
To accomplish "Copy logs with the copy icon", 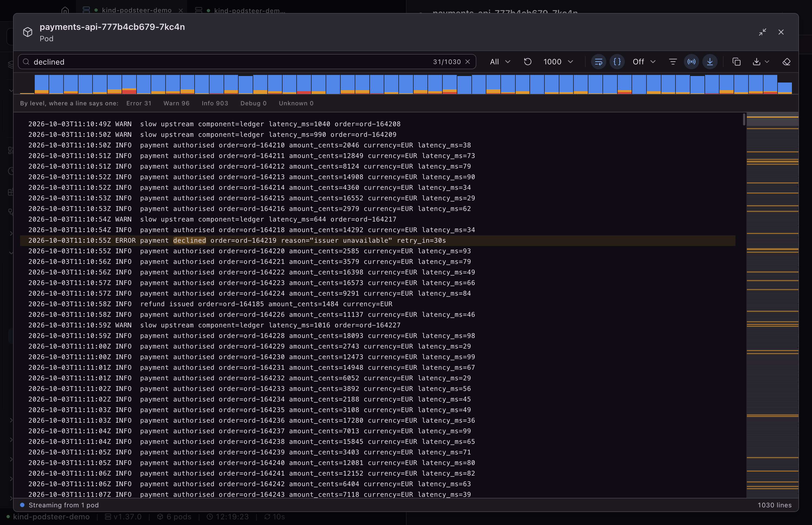I will click(736, 62).
